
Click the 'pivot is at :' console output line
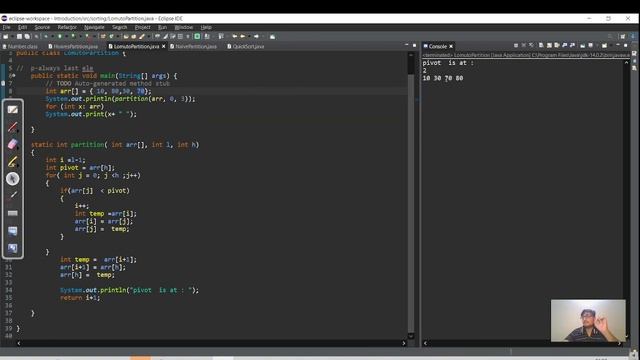(x=448, y=63)
